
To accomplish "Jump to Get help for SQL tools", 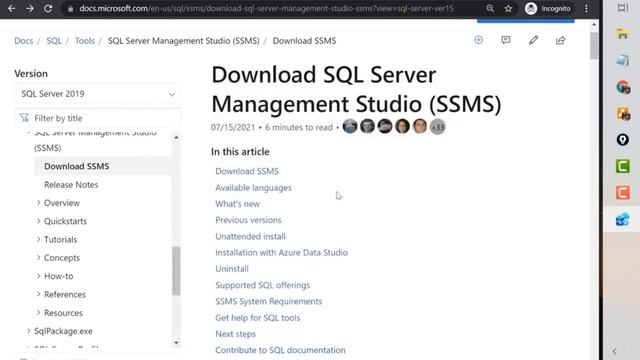I will [258, 318].
